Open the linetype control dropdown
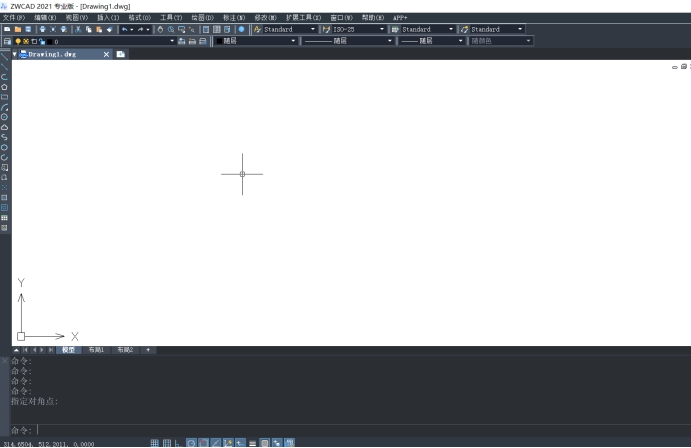This screenshot has height=448, width=691. (390, 41)
